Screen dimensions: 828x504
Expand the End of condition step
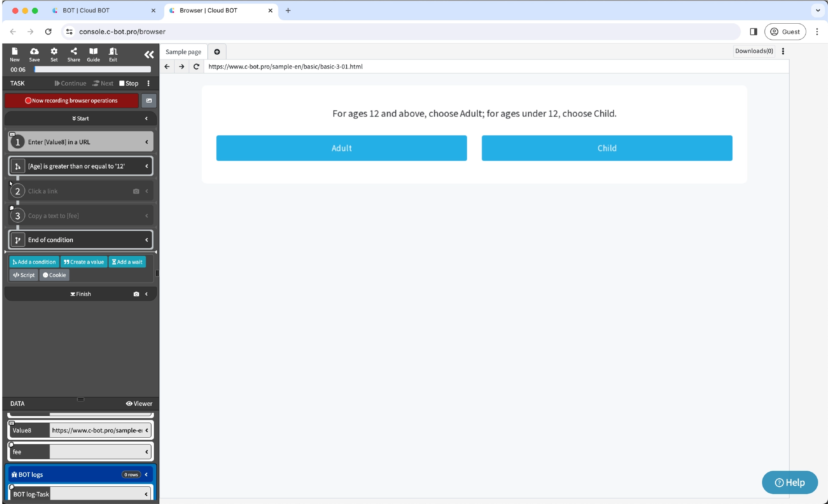tap(147, 240)
